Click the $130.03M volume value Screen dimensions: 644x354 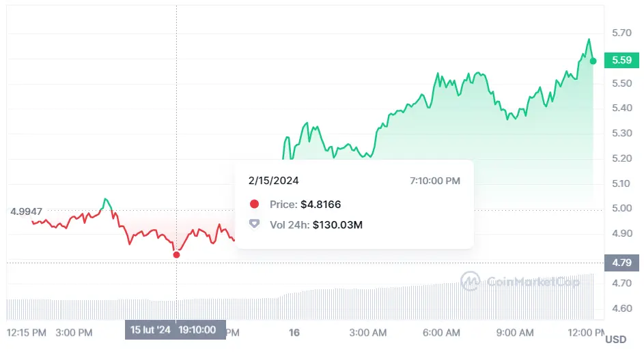337,224
